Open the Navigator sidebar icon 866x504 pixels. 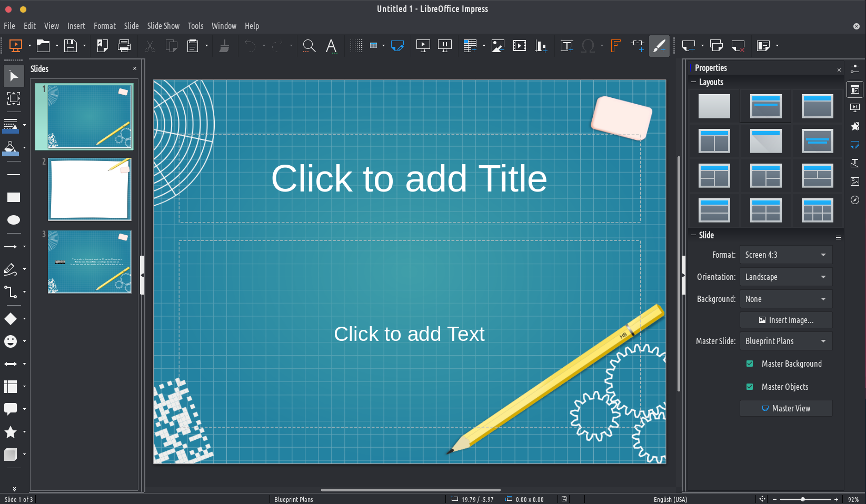click(855, 200)
